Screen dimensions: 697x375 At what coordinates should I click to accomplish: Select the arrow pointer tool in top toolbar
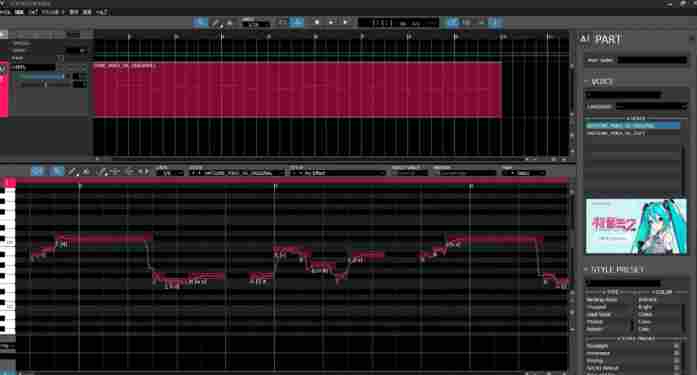click(x=200, y=22)
